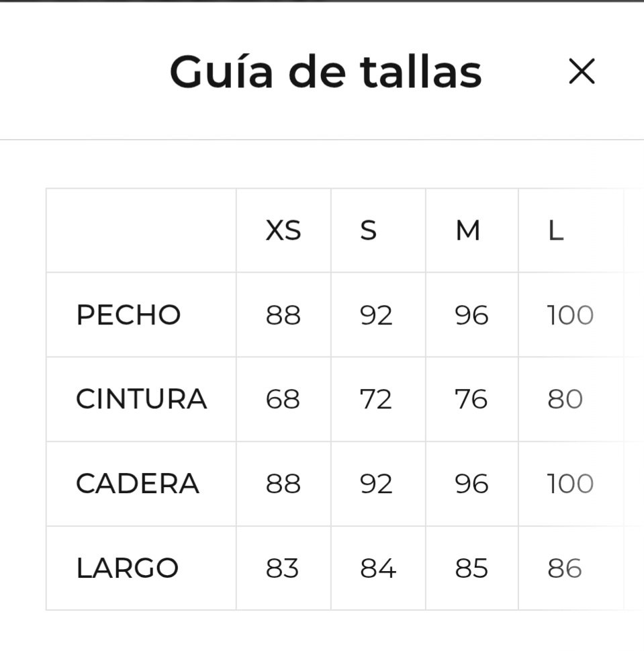This screenshot has width=644, height=651.
Task: Click the CADERA row label
Action: [138, 484]
